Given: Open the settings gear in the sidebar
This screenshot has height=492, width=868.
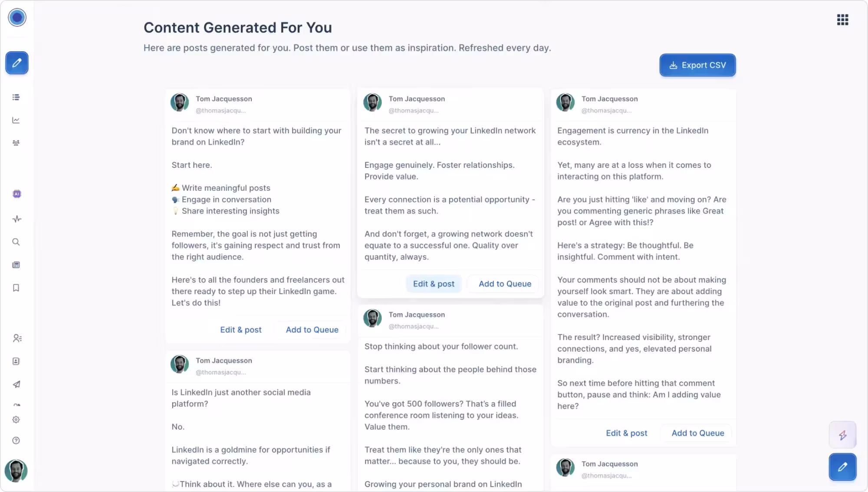Looking at the screenshot, I should [16, 420].
